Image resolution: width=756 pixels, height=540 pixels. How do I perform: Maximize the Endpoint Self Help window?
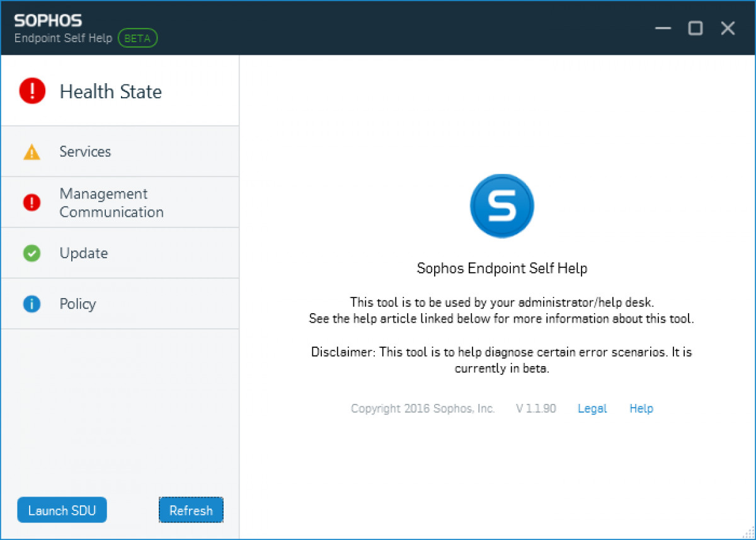pyautogui.click(x=696, y=28)
